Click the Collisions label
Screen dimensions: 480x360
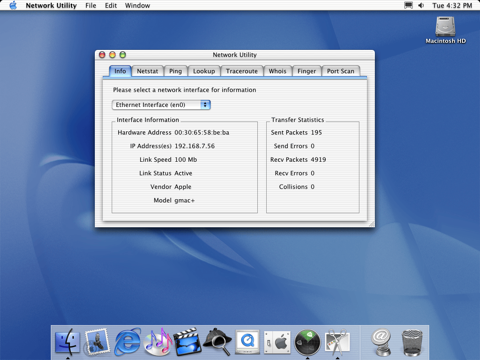tap(293, 187)
